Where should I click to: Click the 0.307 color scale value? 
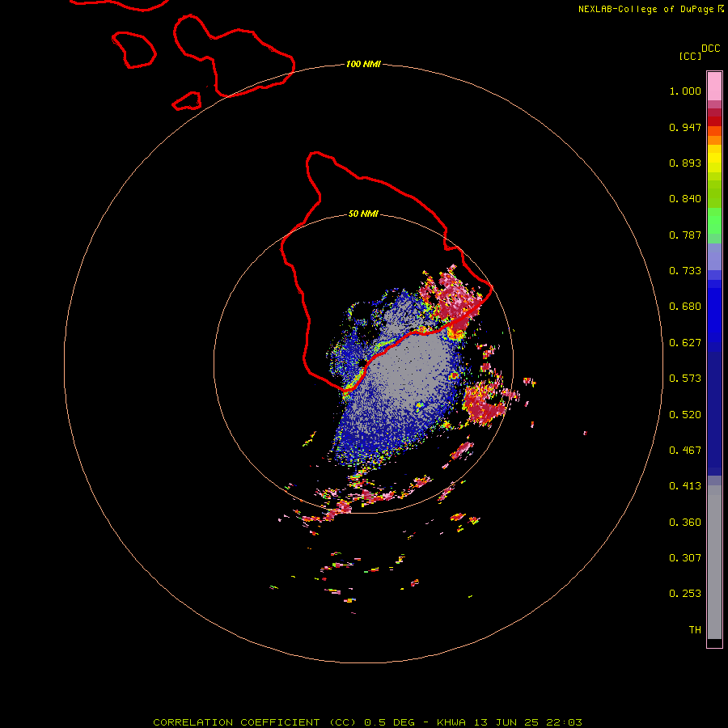coord(685,558)
